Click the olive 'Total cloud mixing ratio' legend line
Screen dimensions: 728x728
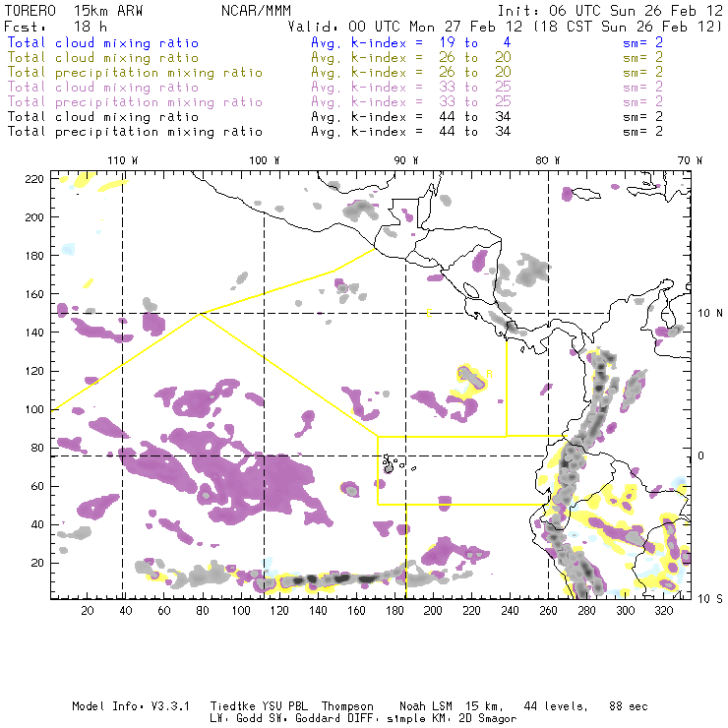[103, 58]
